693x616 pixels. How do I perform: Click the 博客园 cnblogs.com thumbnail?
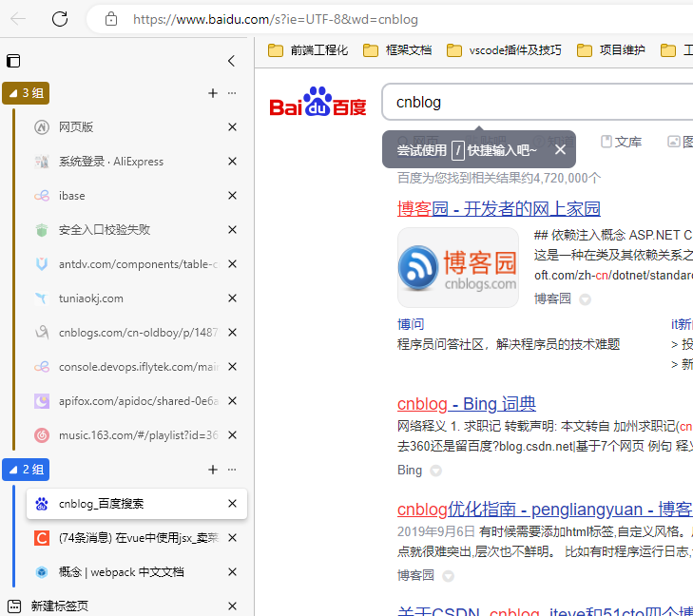pyautogui.click(x=458, y=267)
